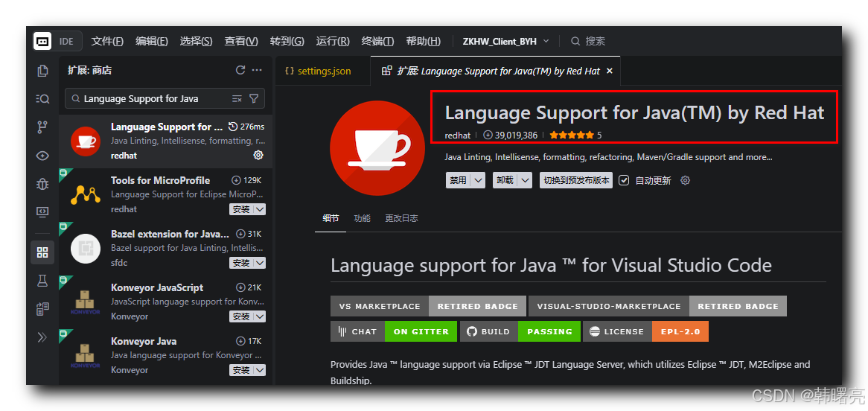This screenshot has width=868, height=411.
Task: Open the 终端(T) menu
Action: coord(377,41)
